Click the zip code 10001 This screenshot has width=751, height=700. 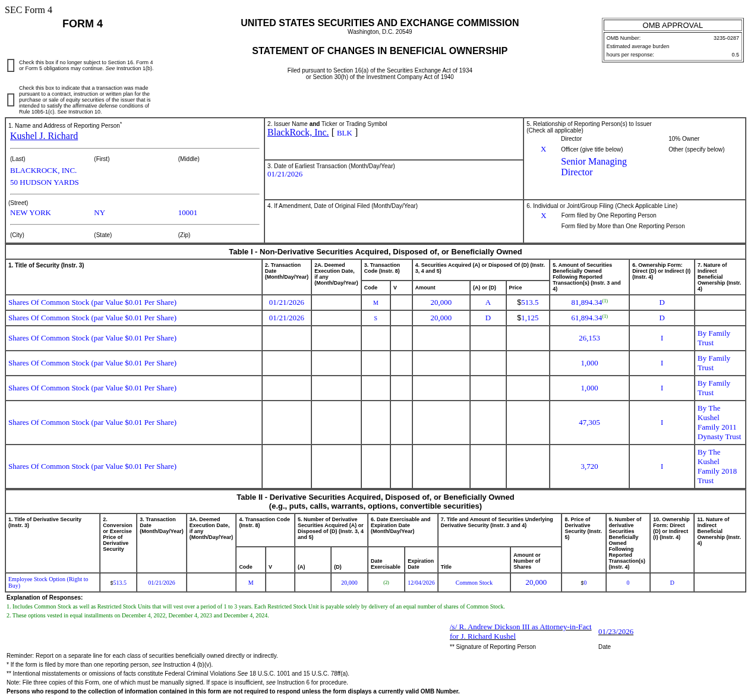tap(188, 213)
